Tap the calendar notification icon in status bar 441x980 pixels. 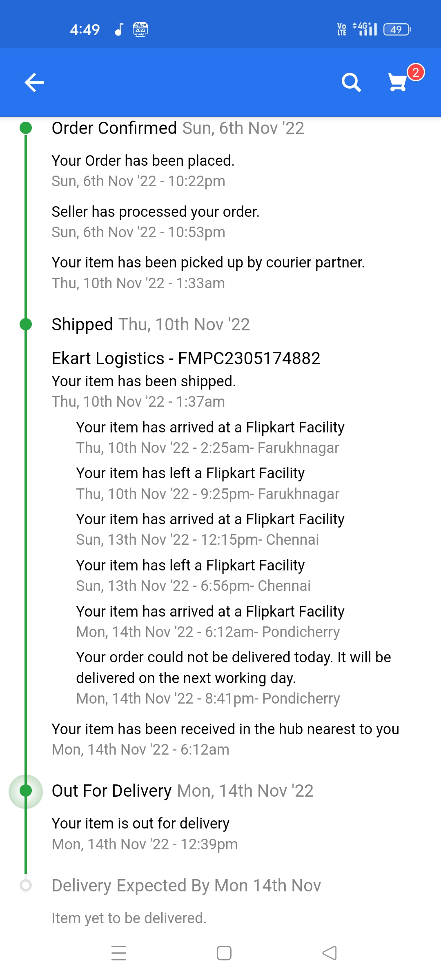coord(140,29)
